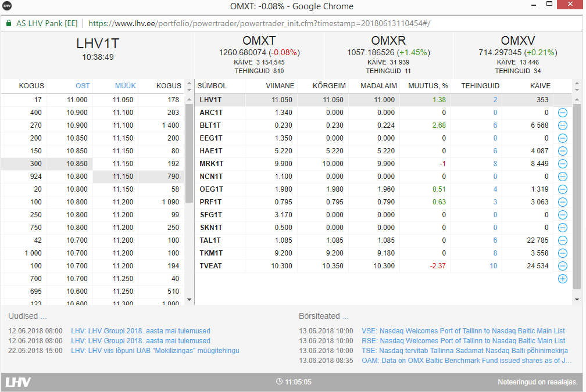Click the 10.850 bid with 300 quantity
Screen dimensions: 586x392
(77, 164)
